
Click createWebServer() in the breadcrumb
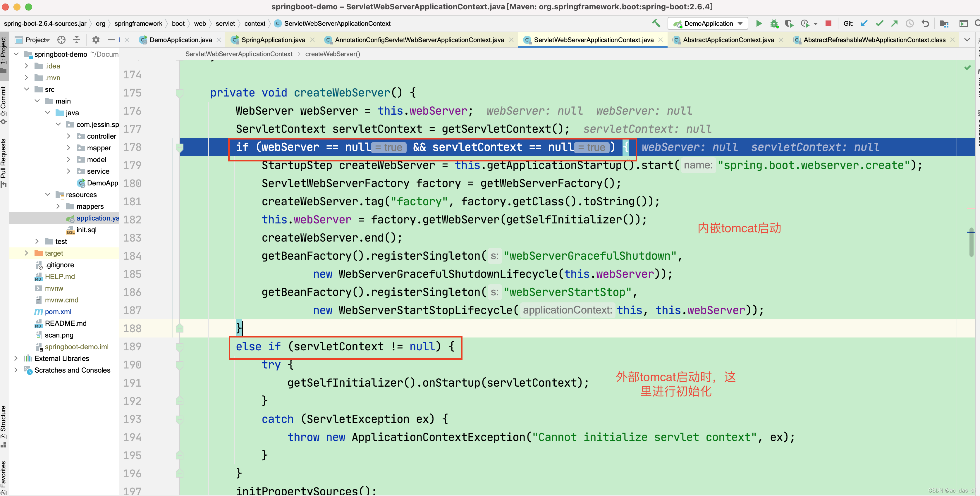pyautogui.click(x=332, y=54)
